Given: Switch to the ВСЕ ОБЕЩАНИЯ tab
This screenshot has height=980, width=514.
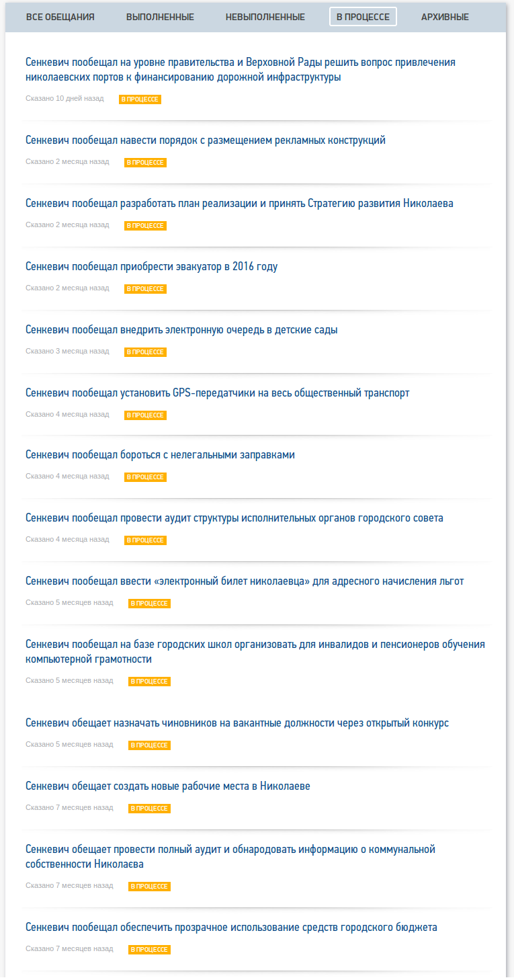Looking at the screenshot, I should click(60, 17).
